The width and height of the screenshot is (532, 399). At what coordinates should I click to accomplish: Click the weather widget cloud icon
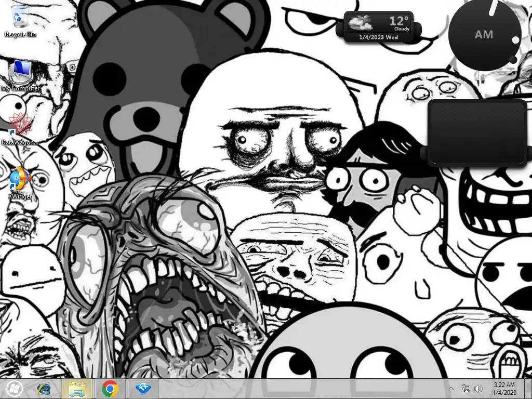click(x=361, y=22)
